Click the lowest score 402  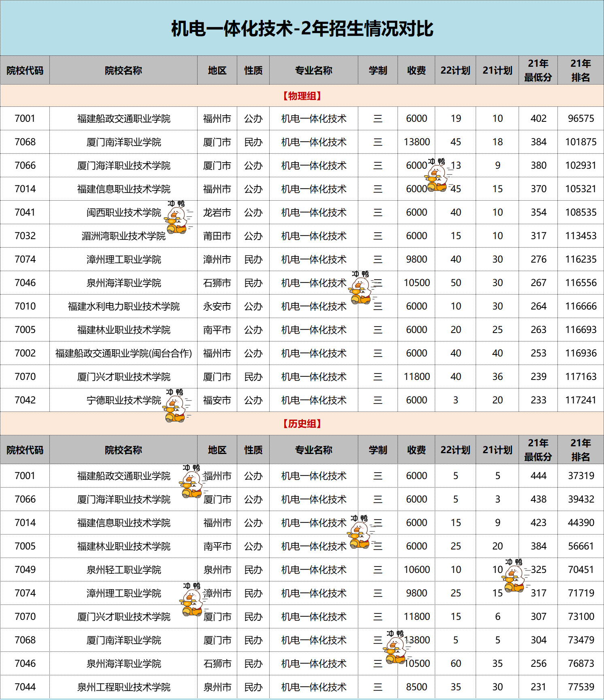click(538, 119)
